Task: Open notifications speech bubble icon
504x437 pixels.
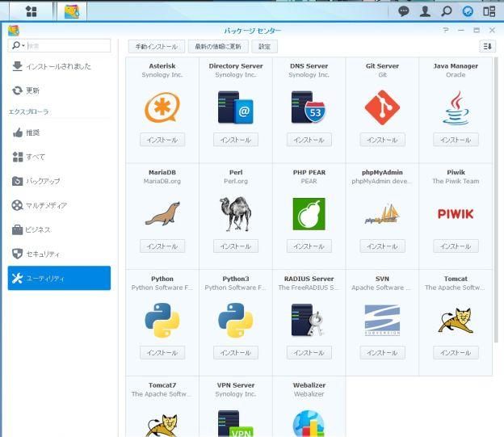Action: [403, 11]
